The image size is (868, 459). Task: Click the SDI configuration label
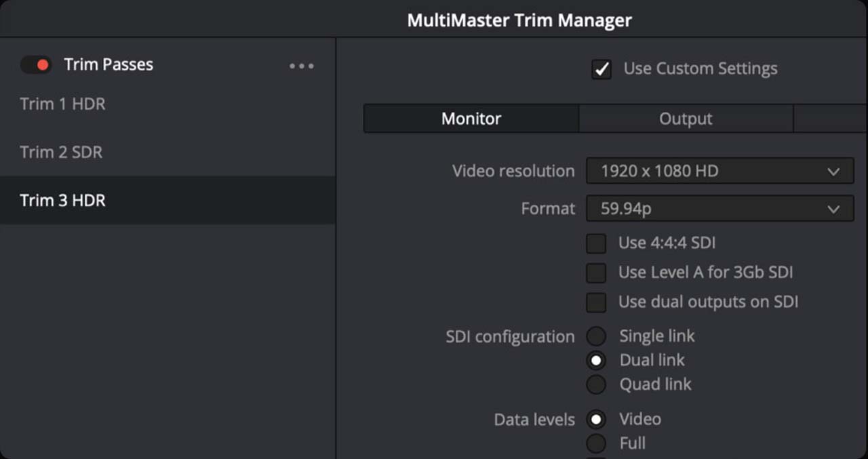click(510, 337)
